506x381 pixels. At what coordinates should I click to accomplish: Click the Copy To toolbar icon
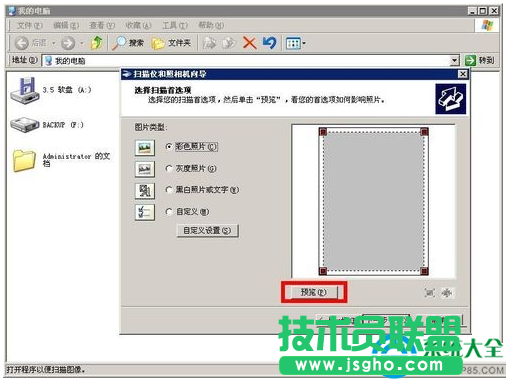pyautogui.click(x=229, y=43)
